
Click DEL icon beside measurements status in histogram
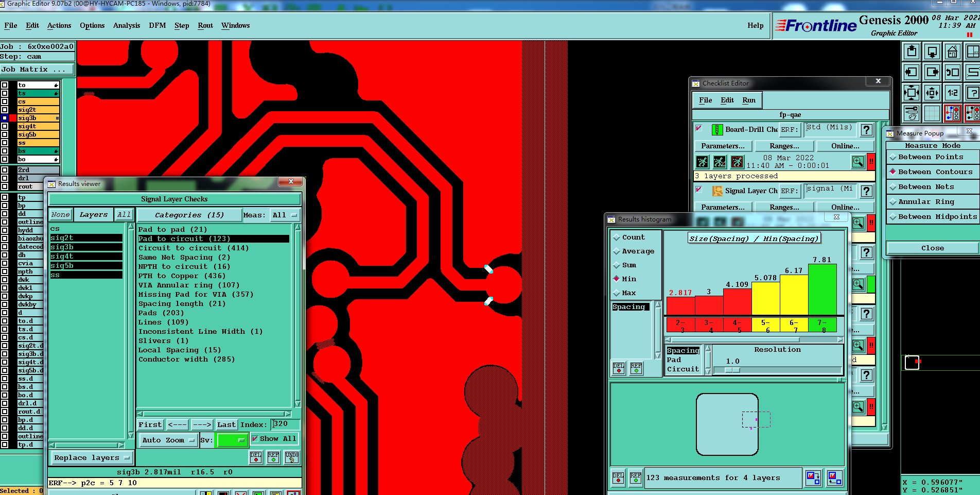click(x=618, y=478)
